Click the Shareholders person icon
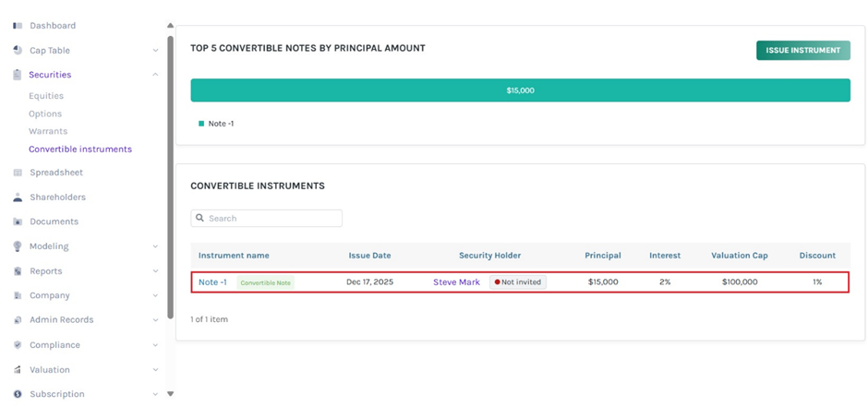868x407 pixels. [x=18, y=197]
